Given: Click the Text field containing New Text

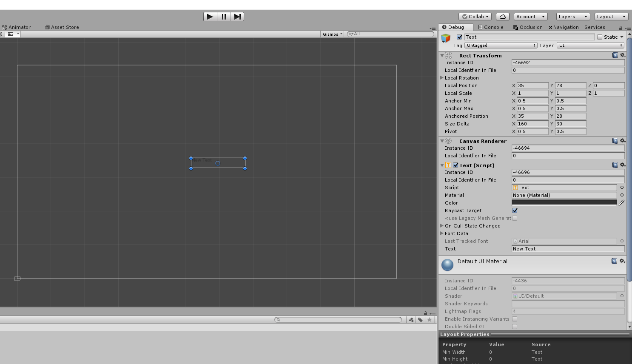Looking at the screenshot, I should point(568,249).
